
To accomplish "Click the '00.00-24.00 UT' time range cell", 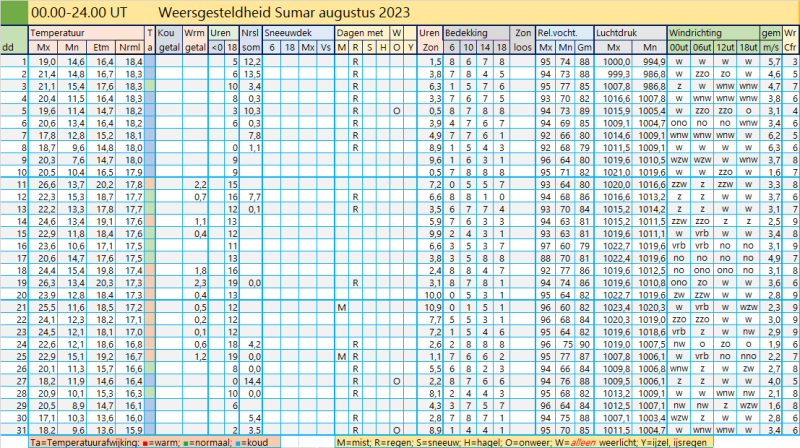I will 79,13.
